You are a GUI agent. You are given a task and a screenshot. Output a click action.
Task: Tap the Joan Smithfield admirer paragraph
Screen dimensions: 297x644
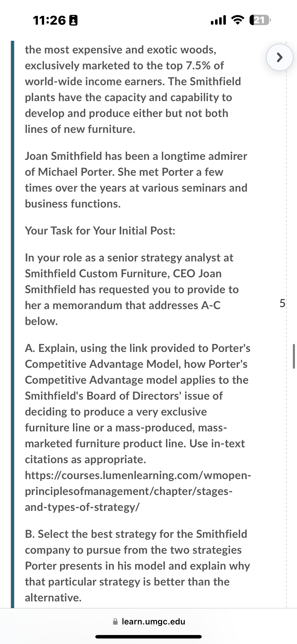click(136, 180)
